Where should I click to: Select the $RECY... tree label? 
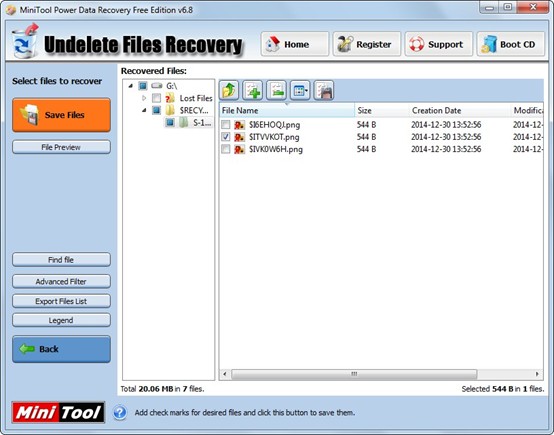194,110
